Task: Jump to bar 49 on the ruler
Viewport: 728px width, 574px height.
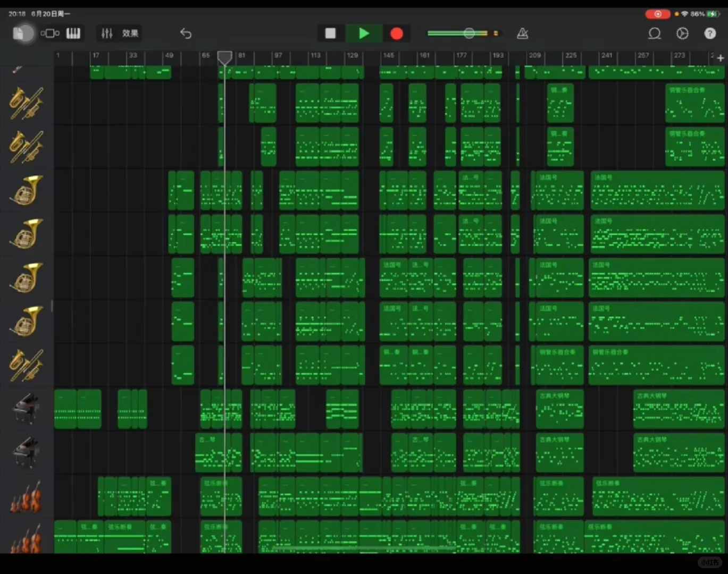Action: point(169,55)
